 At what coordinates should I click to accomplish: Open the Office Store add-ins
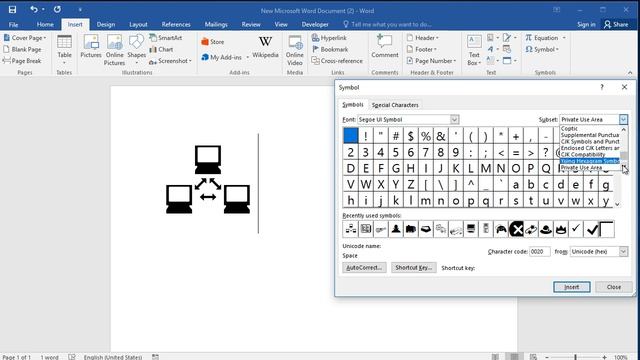(x=213, y=42)
